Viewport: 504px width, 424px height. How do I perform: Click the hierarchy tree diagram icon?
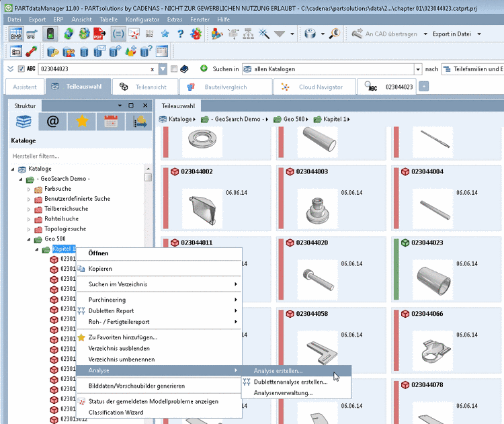coord(248,34)
